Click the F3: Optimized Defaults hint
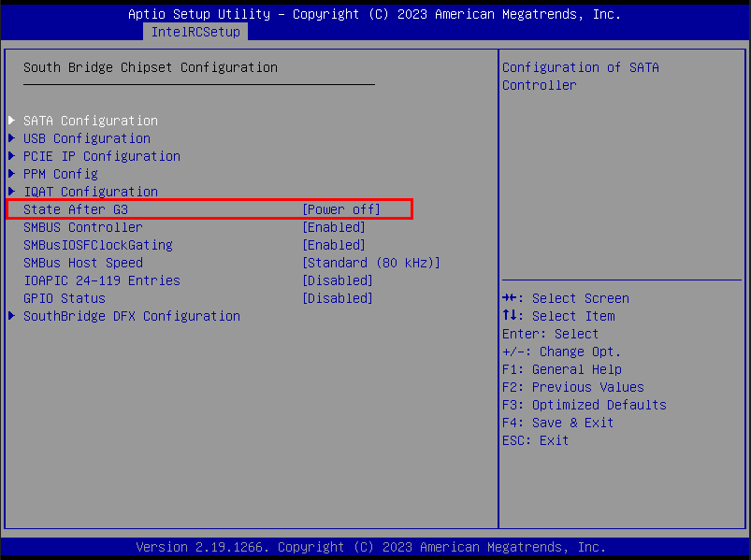 [x=585, y=405]
